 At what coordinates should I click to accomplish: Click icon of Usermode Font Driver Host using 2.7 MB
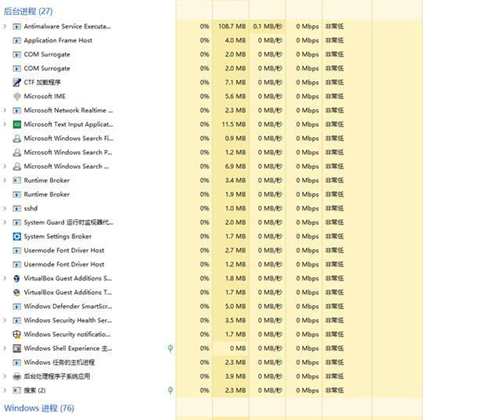pyautogui.click(x=17, y=251)
